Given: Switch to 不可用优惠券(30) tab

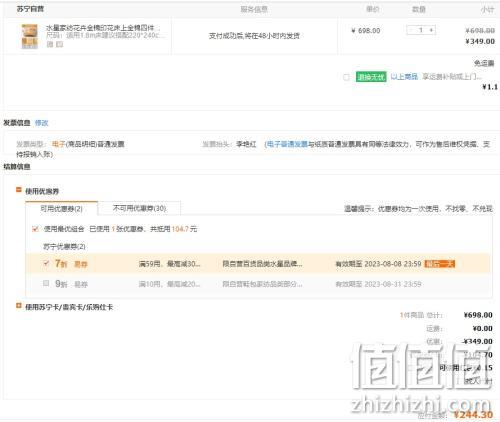Looking at the screenshot, I should coord(139,208).
